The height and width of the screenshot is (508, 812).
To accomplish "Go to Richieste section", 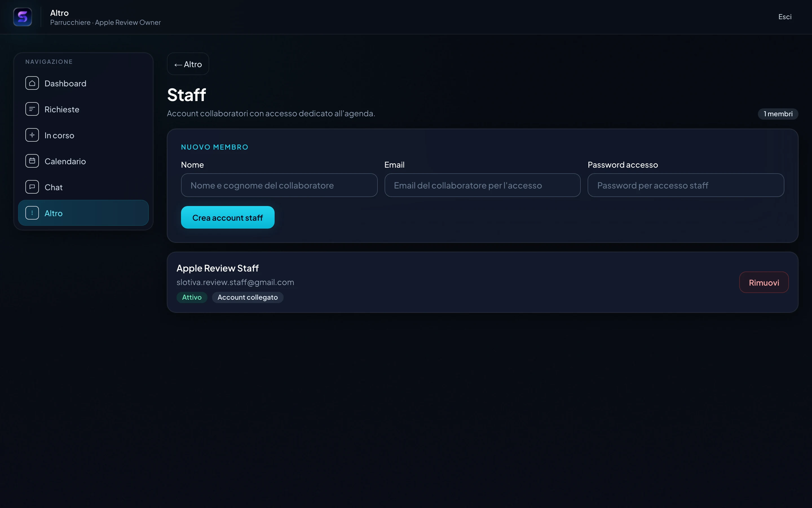I will [x=83, y=109].
